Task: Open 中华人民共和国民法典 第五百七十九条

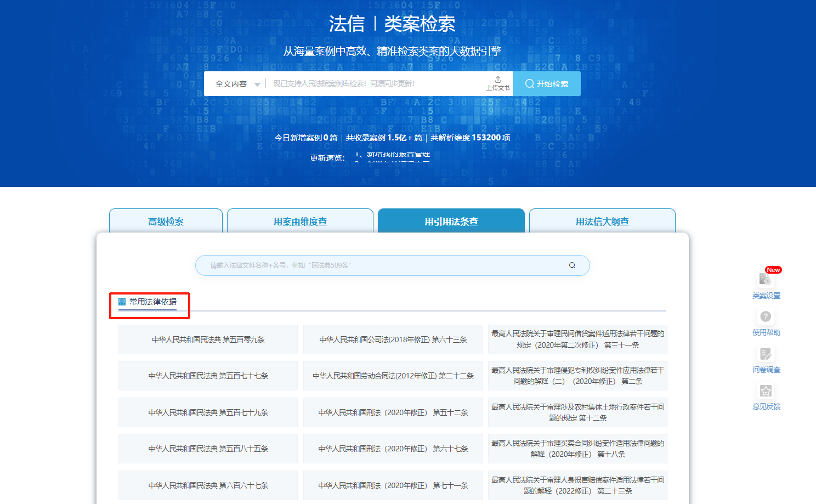Action: (x=208, y=412)
